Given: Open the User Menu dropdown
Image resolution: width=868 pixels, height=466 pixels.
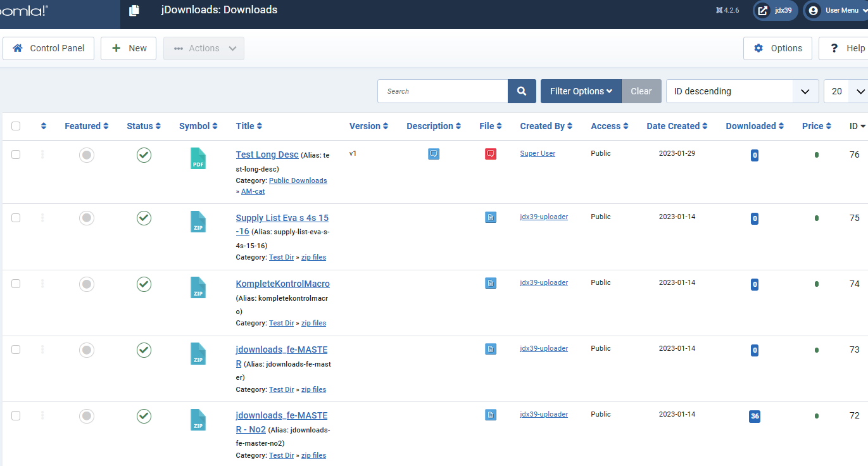Looking at the screenshot, I should click(836, 10).
